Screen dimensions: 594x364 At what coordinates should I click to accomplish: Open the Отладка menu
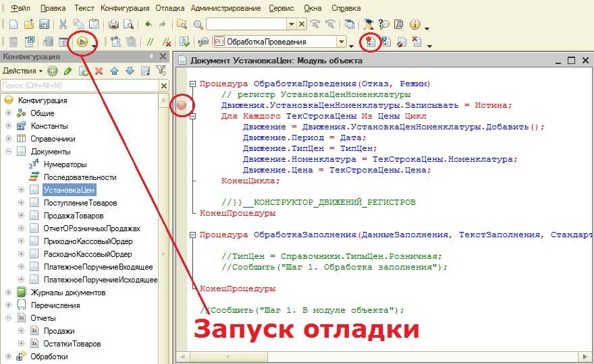(169, 8)
